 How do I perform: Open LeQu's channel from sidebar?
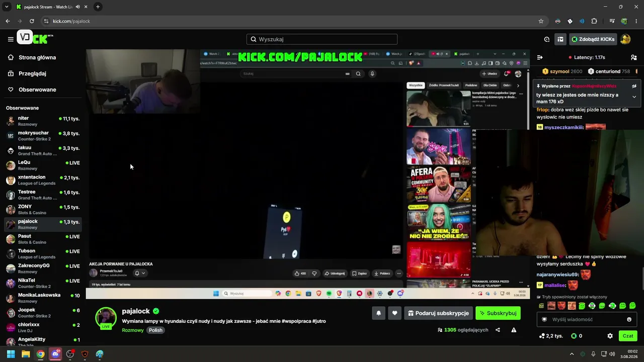tap(43, 165)
